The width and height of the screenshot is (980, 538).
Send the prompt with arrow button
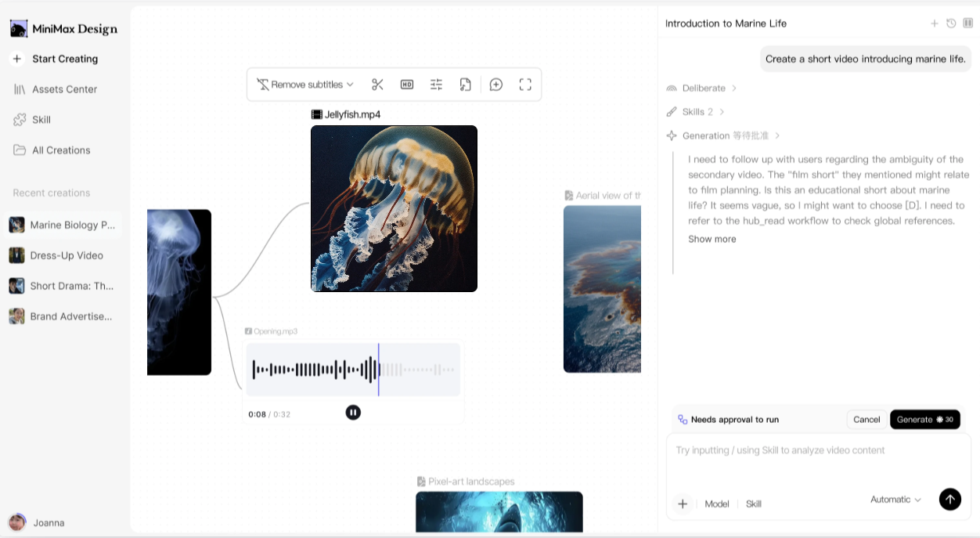(950, 500)
